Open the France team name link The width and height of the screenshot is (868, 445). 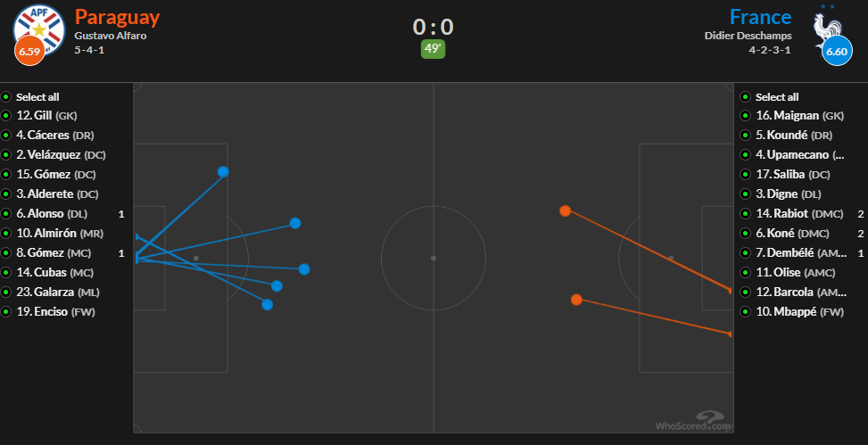[x=760, y=17]
